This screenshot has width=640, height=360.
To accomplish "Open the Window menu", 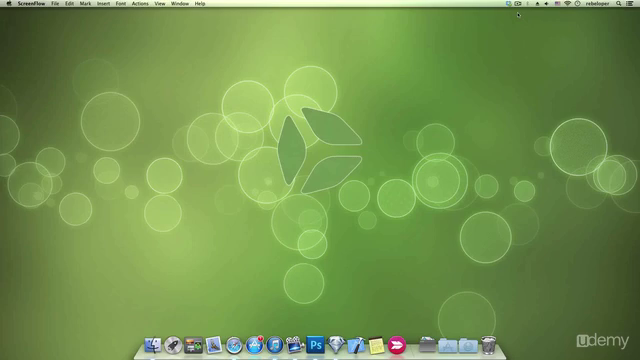I will (180, 4).
